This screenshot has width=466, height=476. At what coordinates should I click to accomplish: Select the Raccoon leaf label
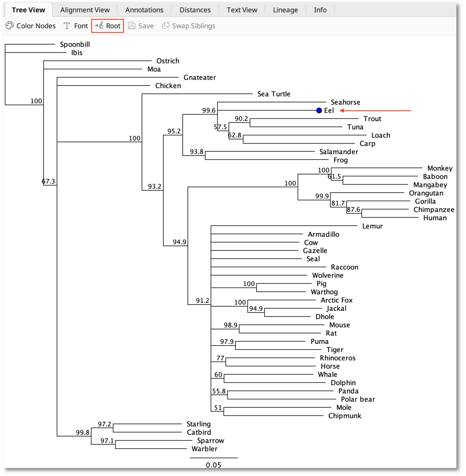click(x=345, y=267)
